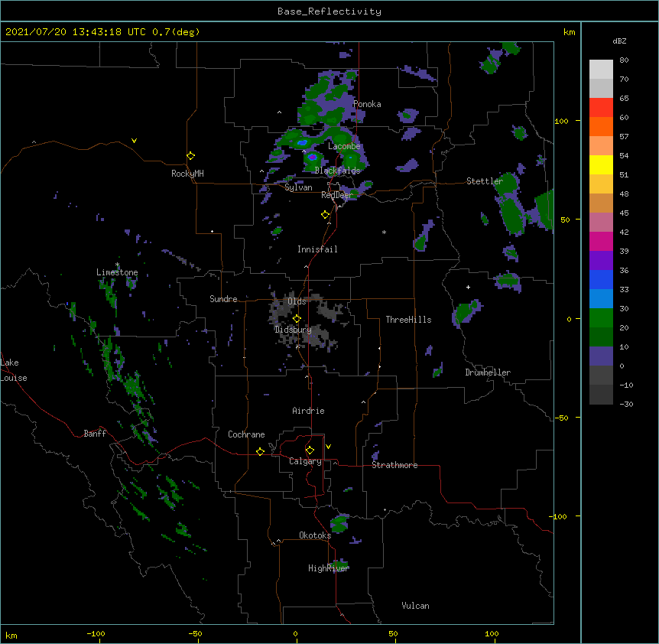Click the Ponoka city label
The width and height of the screenshot is (659, 644).
pos(367,104)
